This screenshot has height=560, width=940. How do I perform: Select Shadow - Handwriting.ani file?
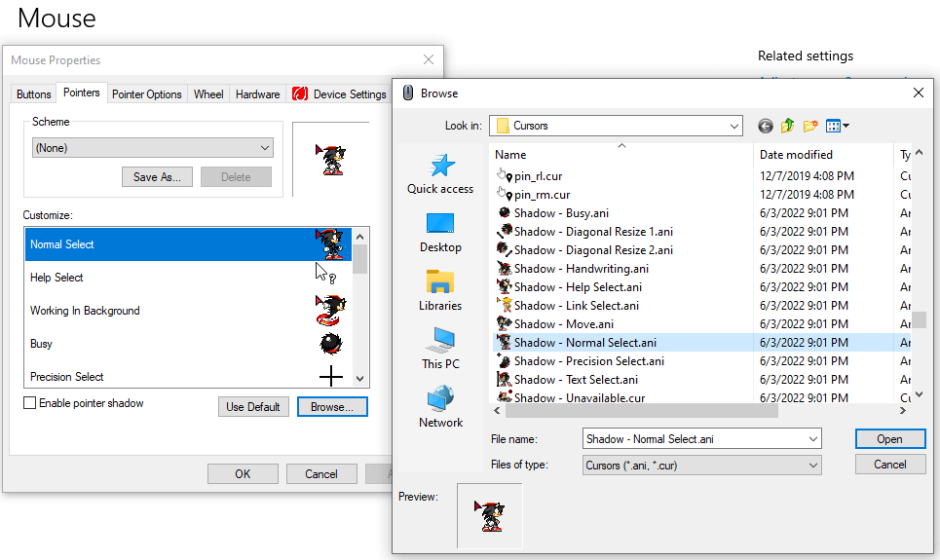573,269
